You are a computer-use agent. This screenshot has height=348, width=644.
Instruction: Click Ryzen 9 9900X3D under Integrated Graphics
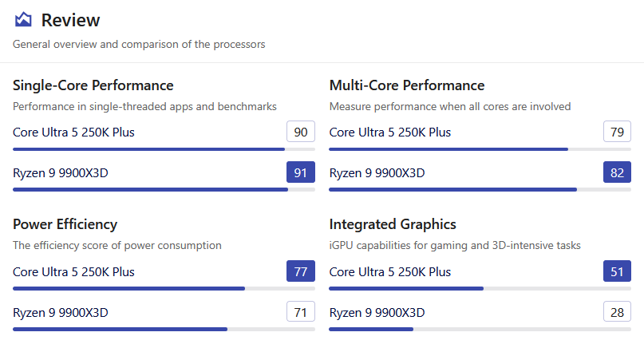coord(377,313)
